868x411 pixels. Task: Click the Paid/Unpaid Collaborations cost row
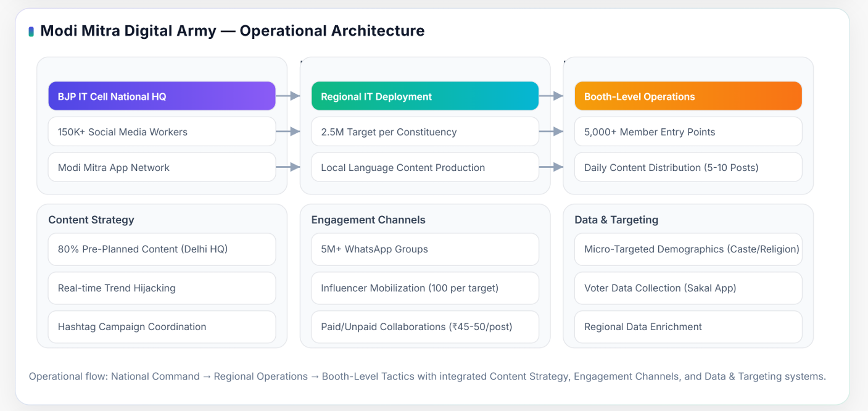[x=424, y=326]
